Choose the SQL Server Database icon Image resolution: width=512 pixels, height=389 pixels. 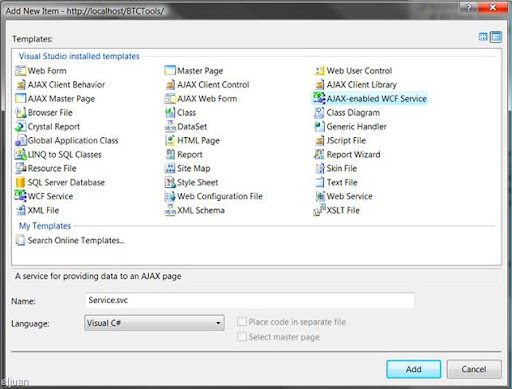click(20, 182)
